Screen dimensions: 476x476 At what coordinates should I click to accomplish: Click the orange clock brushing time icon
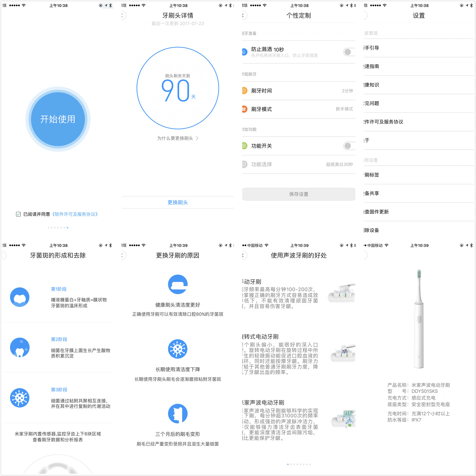(244, 91)
